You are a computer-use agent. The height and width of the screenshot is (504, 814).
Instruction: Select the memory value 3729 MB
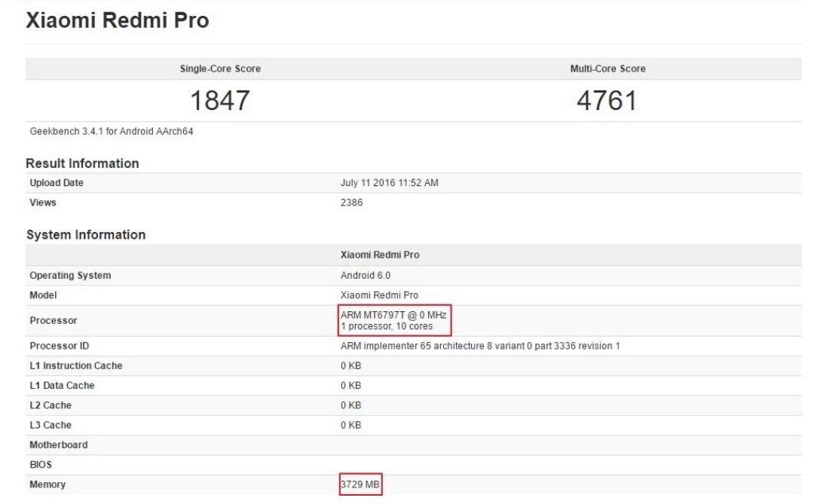coord(360,484)
